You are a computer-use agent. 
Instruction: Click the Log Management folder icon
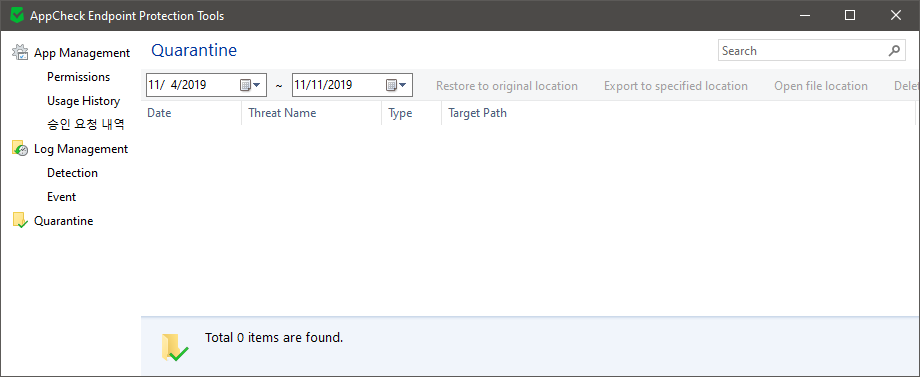coord(20,149)
